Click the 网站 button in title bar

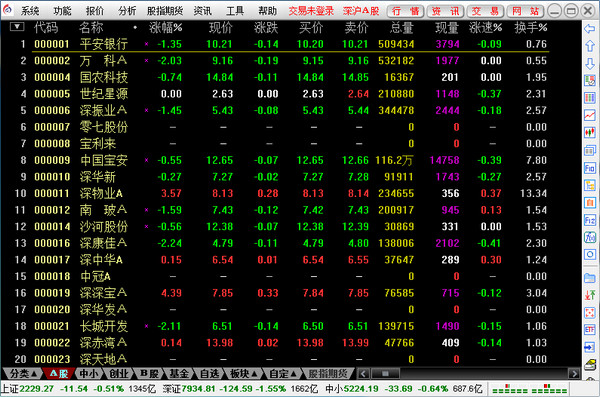click(x=525, y=11)
